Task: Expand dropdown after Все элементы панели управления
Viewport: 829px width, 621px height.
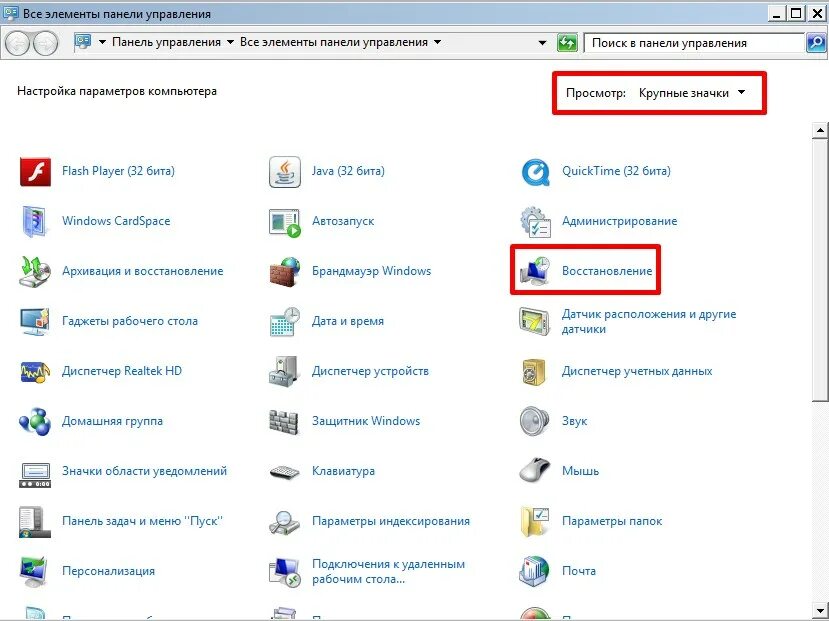Action: (437, 42)
